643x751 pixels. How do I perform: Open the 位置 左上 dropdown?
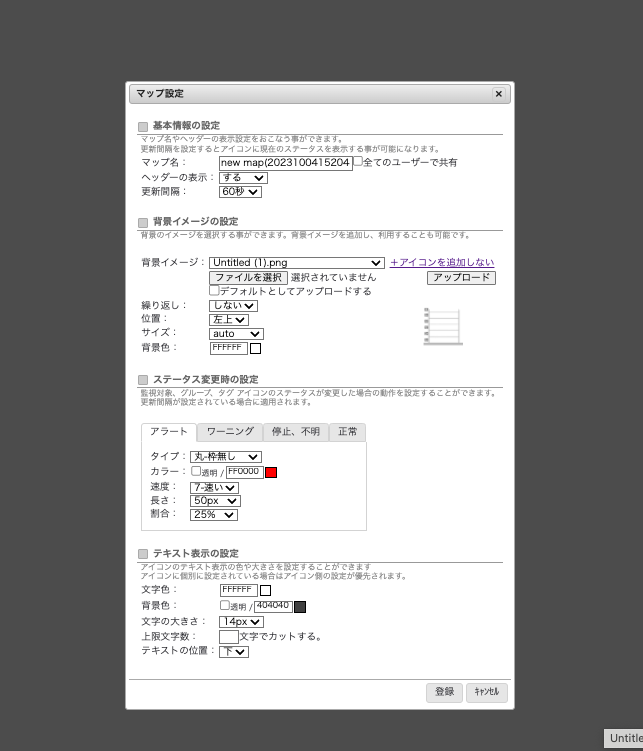tap(229, 319)
